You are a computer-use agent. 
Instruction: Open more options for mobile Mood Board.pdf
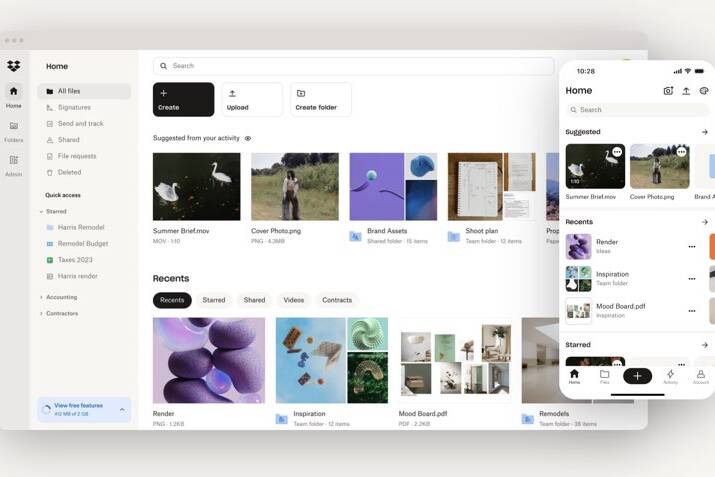[x=692, y=311]
